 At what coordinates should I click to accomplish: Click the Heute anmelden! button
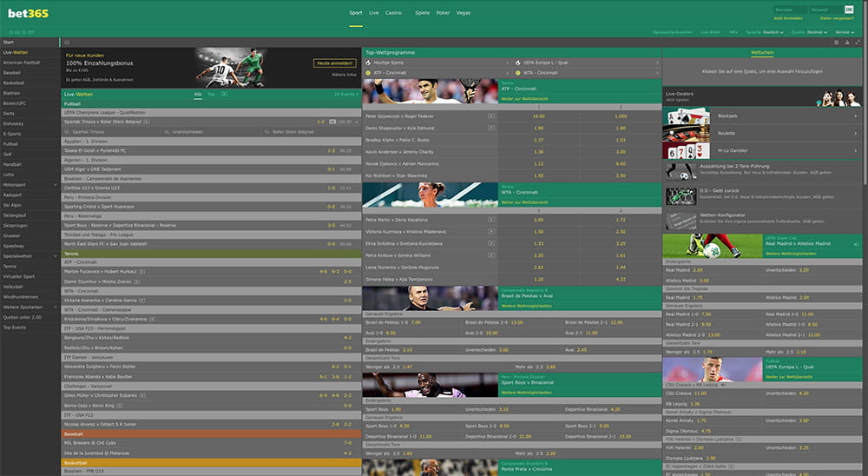(335, 63)
